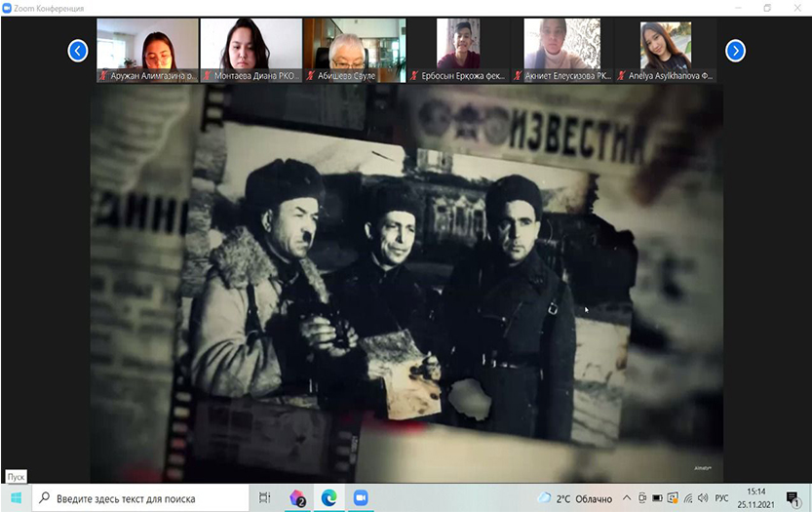Open network Wi-Fi settings in tray
The width and height of the screenshot is (812, 512).
pos(688,498)
